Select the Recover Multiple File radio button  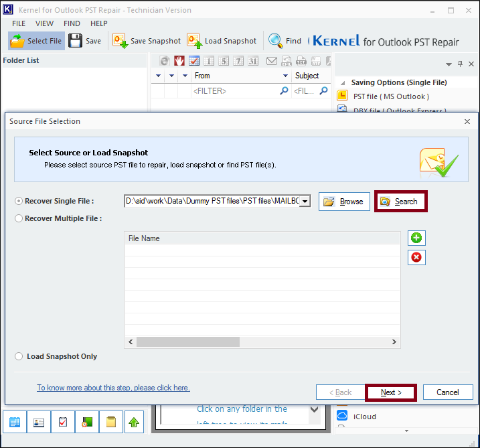click(x=19, y=218)
